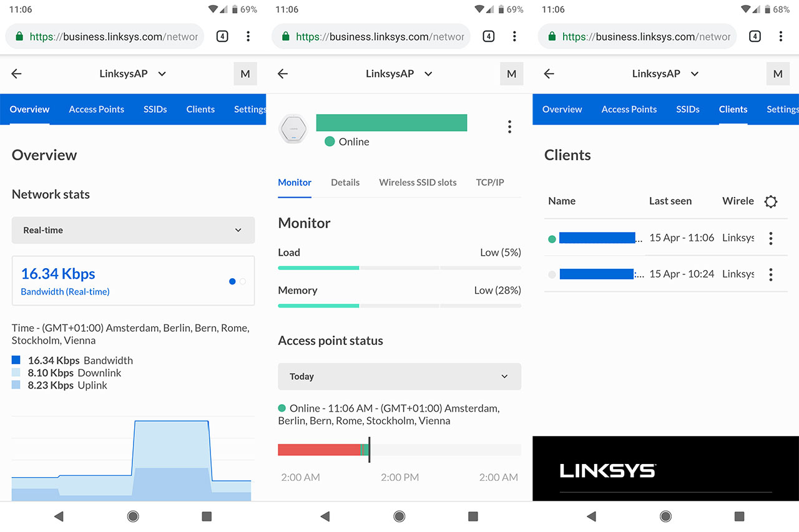Select the Details tab
Viewport: 799px width, 532px height.
tap(345, 183)
